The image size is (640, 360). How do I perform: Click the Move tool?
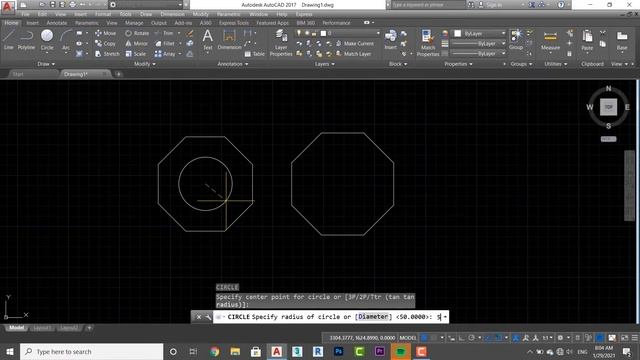[105, 33]
